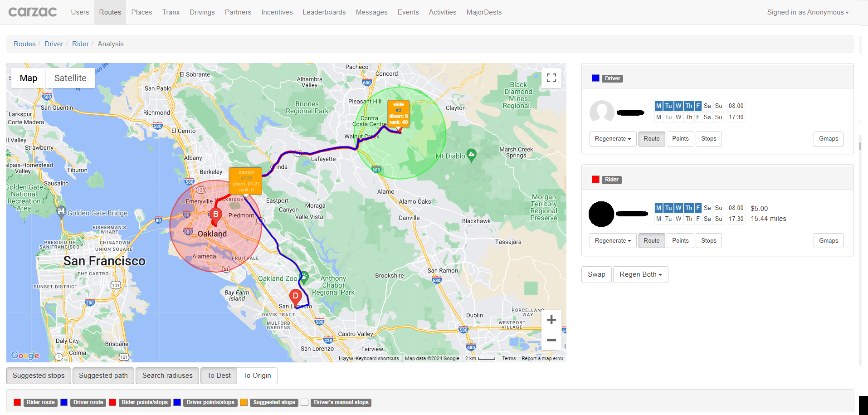
Task: Open the driver's Regenerate dropdown
Action: pos(613,139)
